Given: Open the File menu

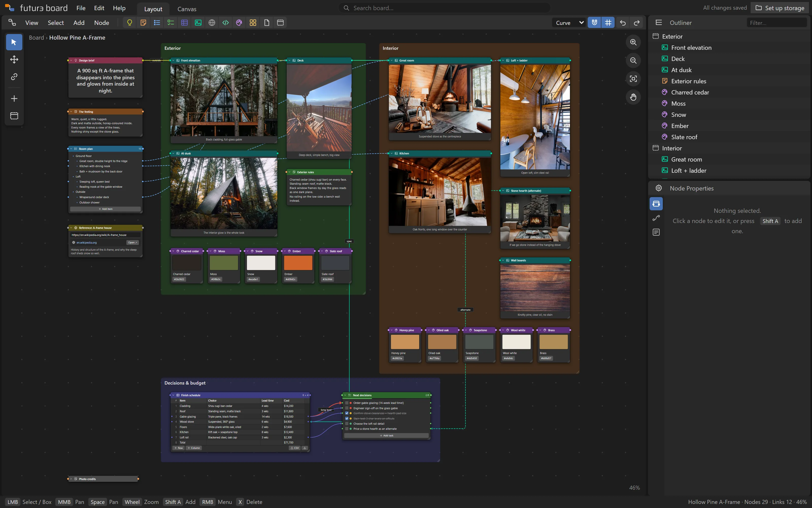Looking at the screenshot, I should coord(81,8).
